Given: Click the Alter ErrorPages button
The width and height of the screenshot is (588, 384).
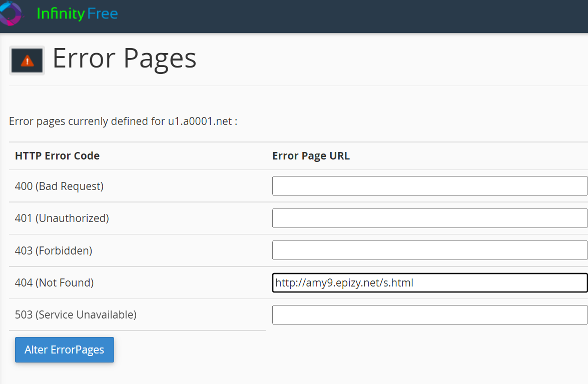Looking at the screenshot, I should coord(65,349).
